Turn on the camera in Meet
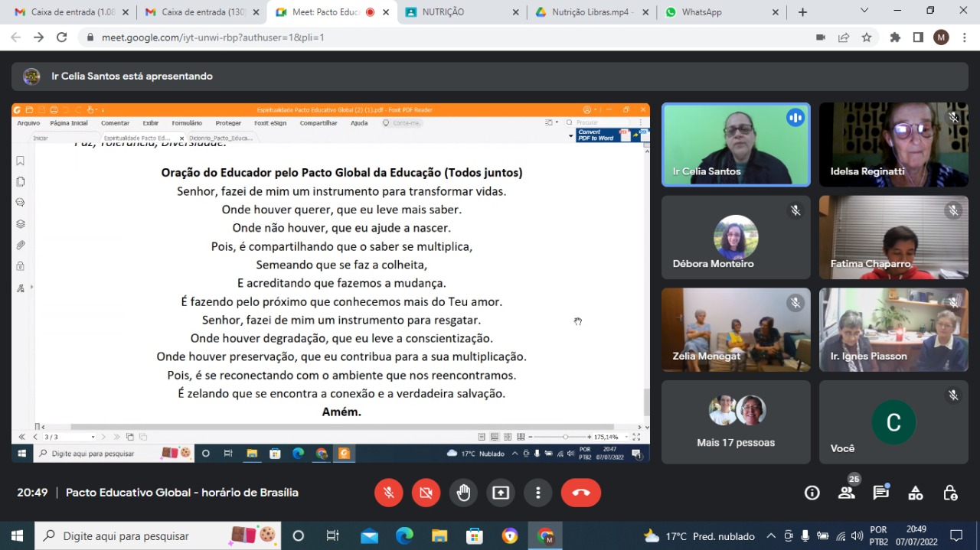Screen dimensions: 980x550 [426, 493]
